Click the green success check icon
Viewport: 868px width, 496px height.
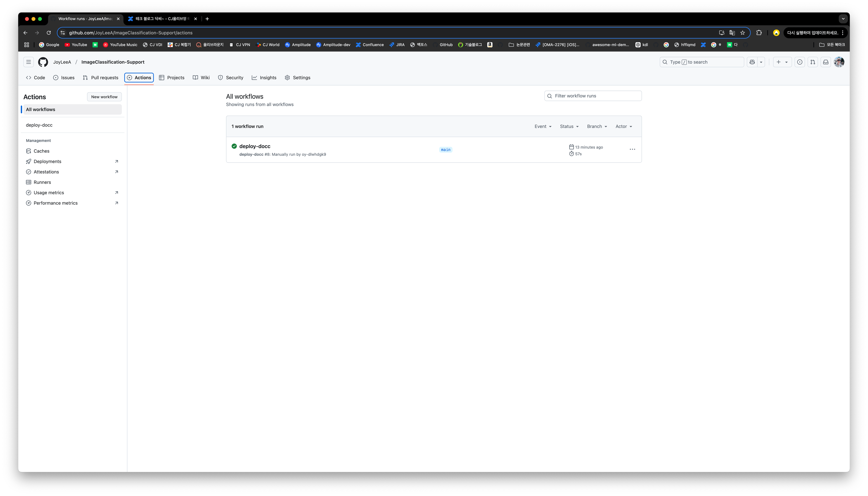(x=234, y=146)
